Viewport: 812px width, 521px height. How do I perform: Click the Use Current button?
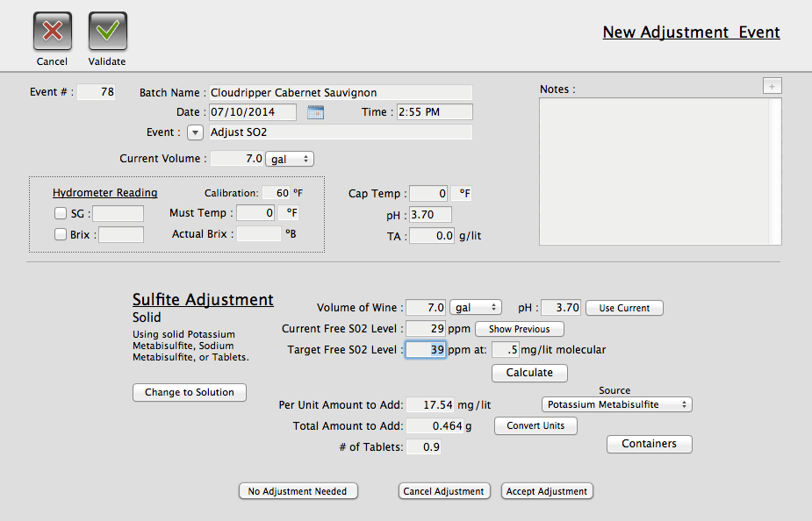tap(624, 308)
